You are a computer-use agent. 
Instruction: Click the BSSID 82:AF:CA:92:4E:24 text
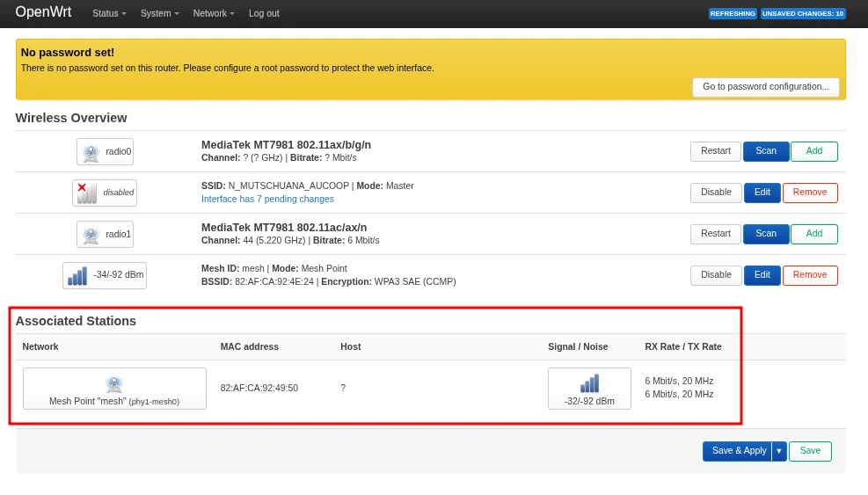(x=258, y=282)
